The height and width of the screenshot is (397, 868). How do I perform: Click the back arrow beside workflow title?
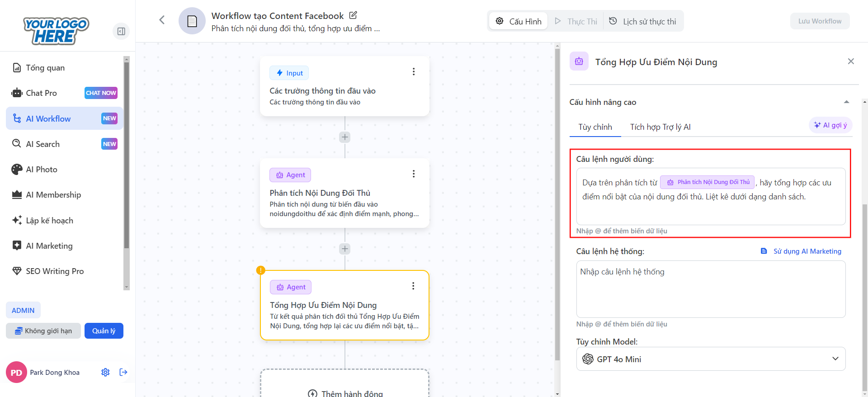click(x=162, y=20)
